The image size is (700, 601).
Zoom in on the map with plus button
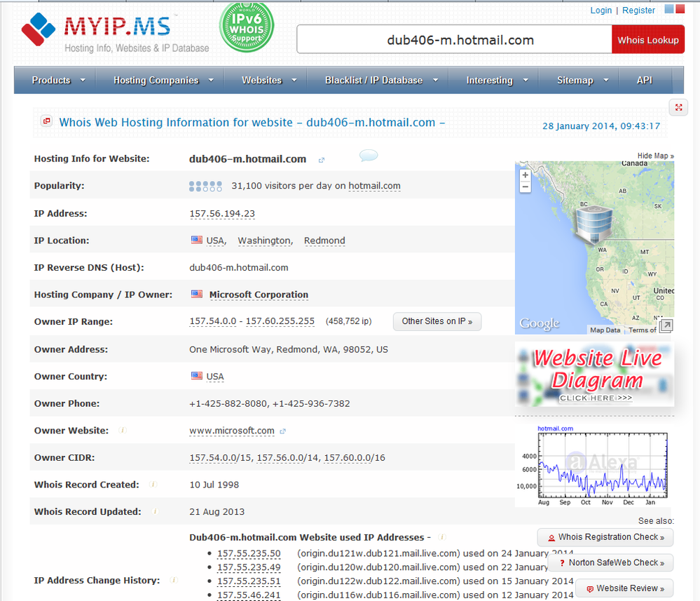(526, 175)
